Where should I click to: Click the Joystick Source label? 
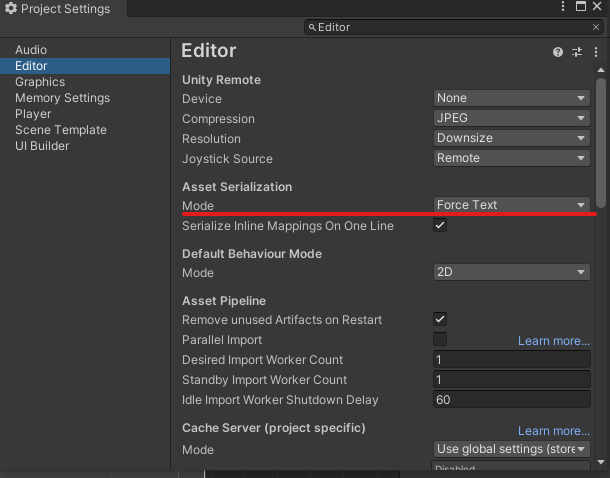[x=227, y=159]
